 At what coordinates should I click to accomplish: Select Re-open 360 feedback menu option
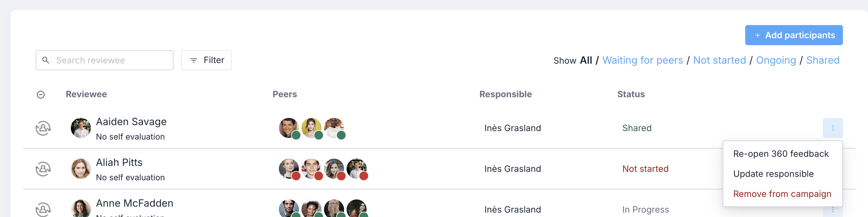tap(781, 154)
